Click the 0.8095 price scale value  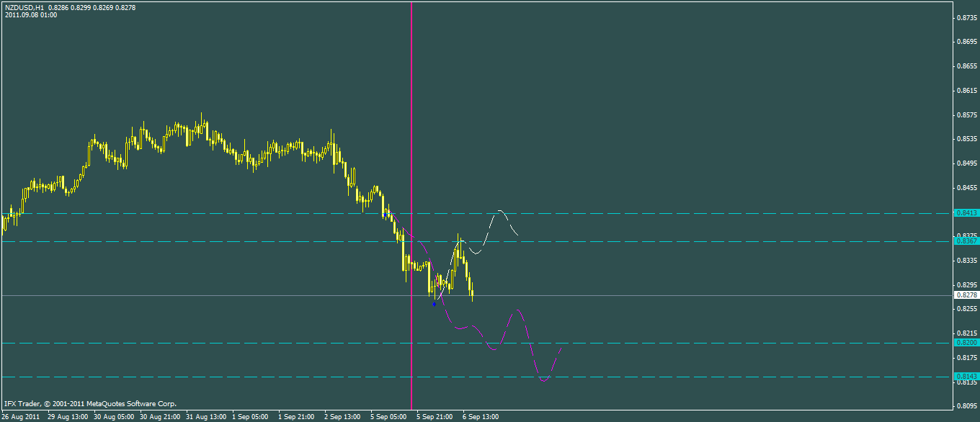[x=966, y=406]
